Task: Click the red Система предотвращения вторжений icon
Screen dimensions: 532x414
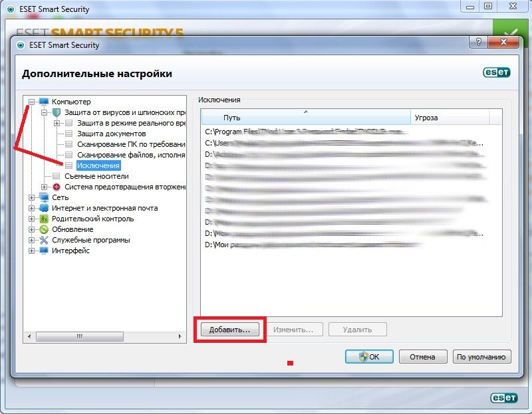Action: pyautogui.click(x=57, y=187)
